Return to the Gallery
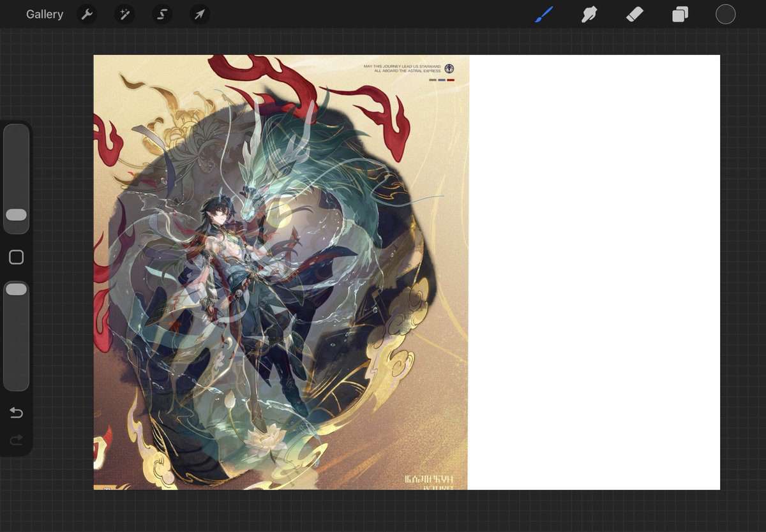The width and height of the screenshot is (766, 532). pyautogui.click(x=45, y=14)
